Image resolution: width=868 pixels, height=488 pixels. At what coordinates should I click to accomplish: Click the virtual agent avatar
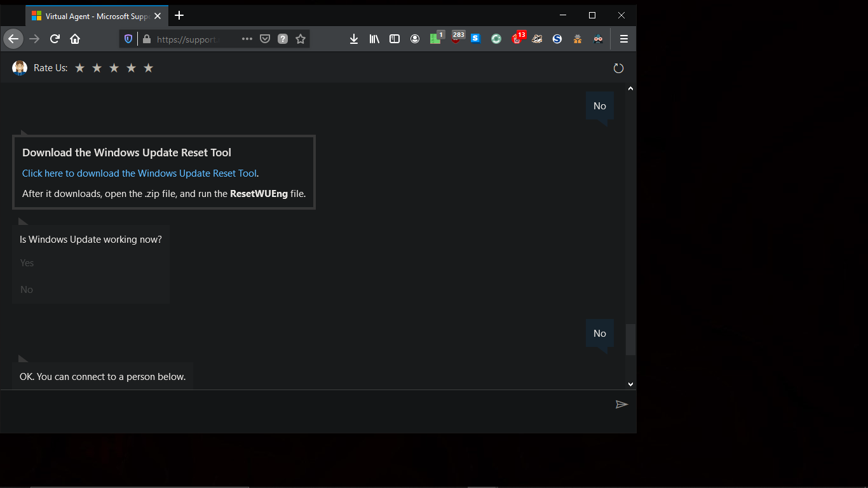pyautogui.click(x=20, y=68)
